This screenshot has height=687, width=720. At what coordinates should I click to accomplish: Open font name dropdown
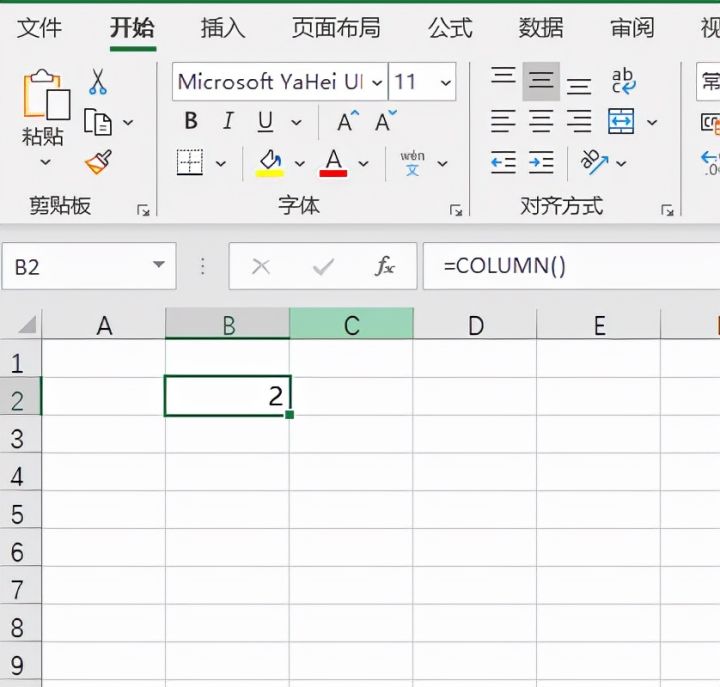(x=377, y=83)
